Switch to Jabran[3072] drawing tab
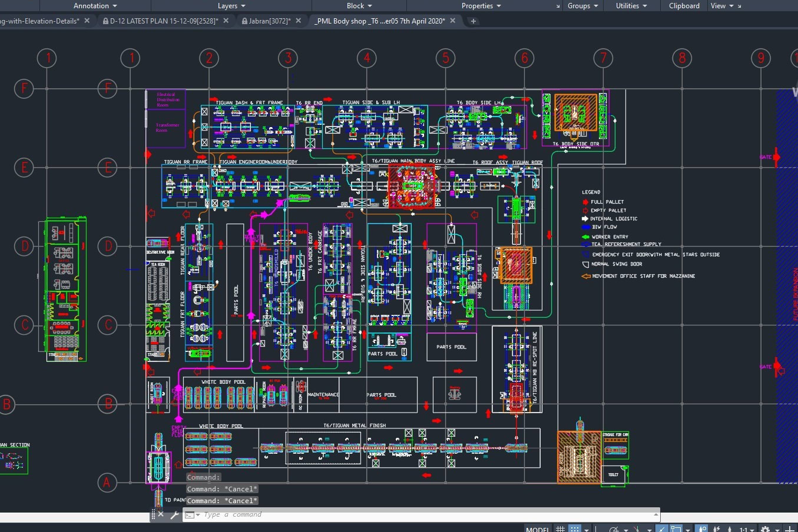The height and width of the screenshot is (532, 798). coord(270,21)
